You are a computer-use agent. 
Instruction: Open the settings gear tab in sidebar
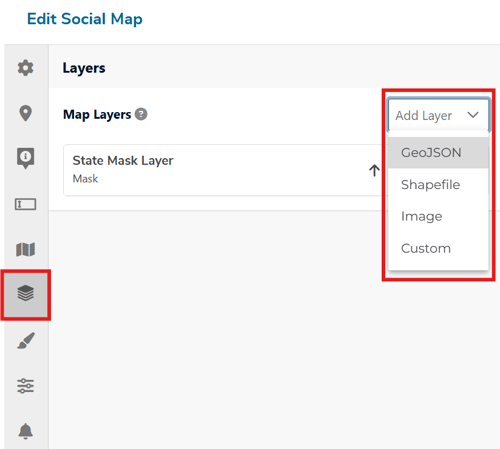[25, 68]
